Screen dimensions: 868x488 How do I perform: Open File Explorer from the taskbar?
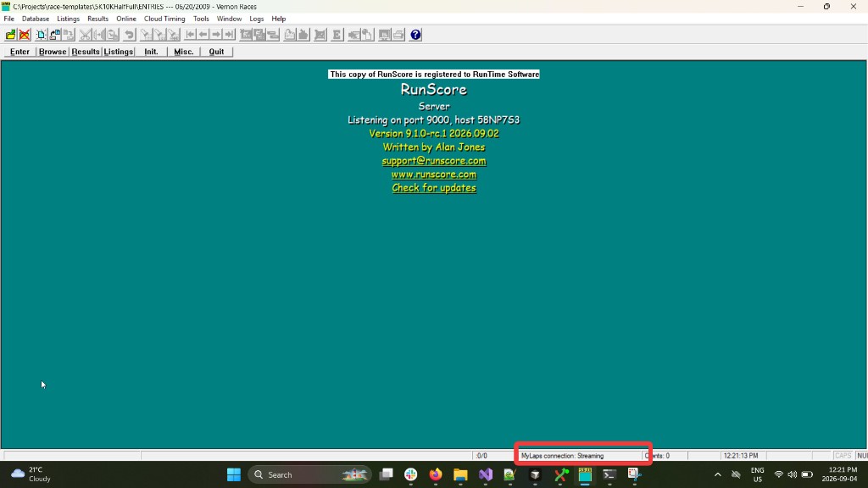[x=460, y=474]
